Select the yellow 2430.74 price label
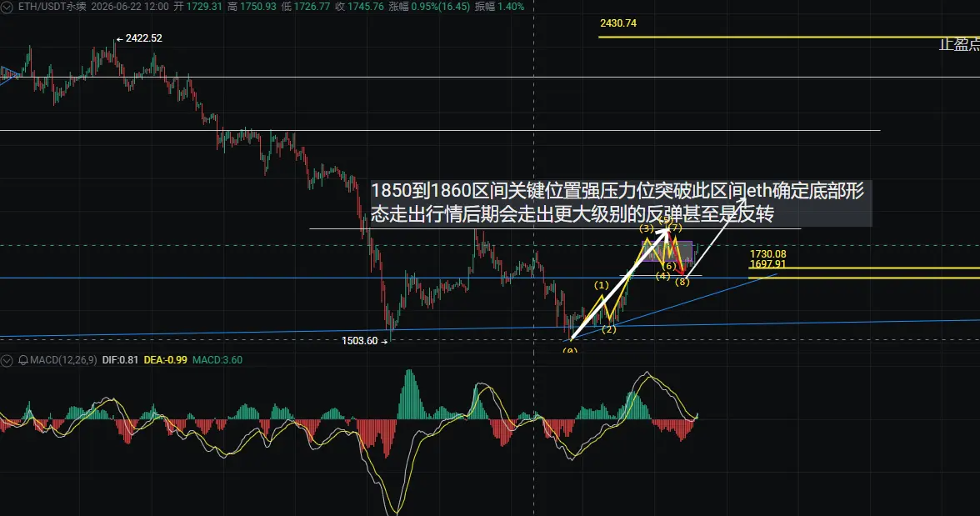Screen dimensions: 980x516 coord(618,23)
